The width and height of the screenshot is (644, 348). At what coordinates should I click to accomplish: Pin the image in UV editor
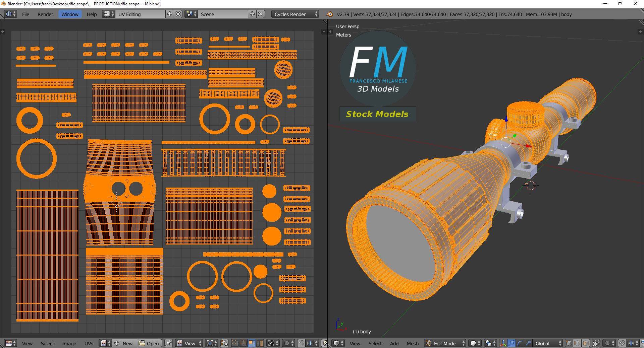(x=168, y=343)
